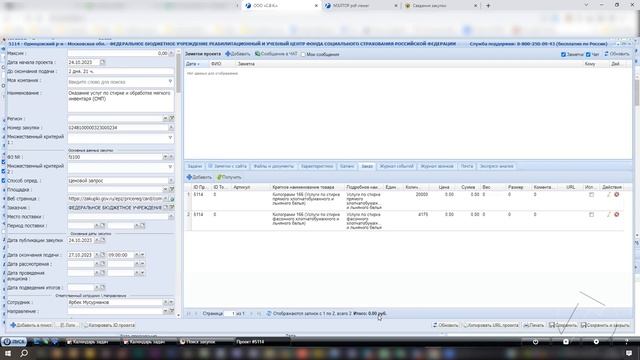Uncheck the Чат filter checkbox
Viewport: 640px width, 360px height.
pyautogui.click(x=588, y=54)
